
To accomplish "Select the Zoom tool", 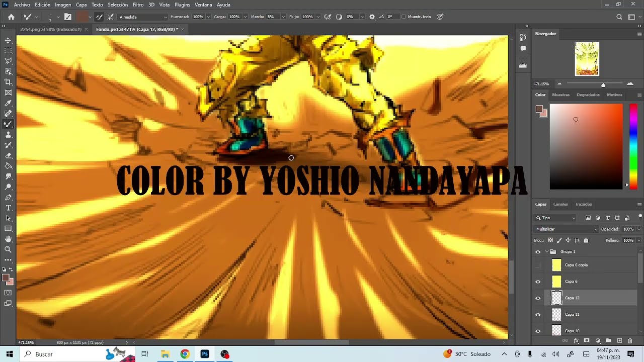I will pos(8,249).
